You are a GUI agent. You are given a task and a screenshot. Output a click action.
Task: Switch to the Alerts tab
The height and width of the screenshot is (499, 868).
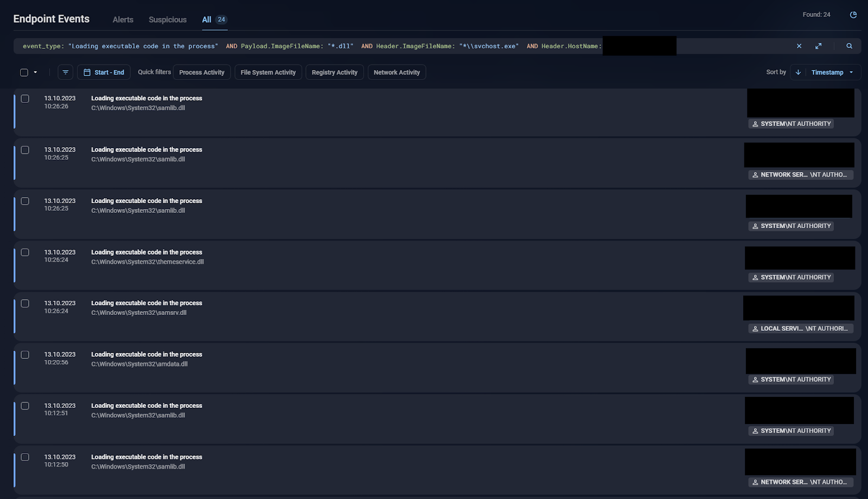click(123, 20)
